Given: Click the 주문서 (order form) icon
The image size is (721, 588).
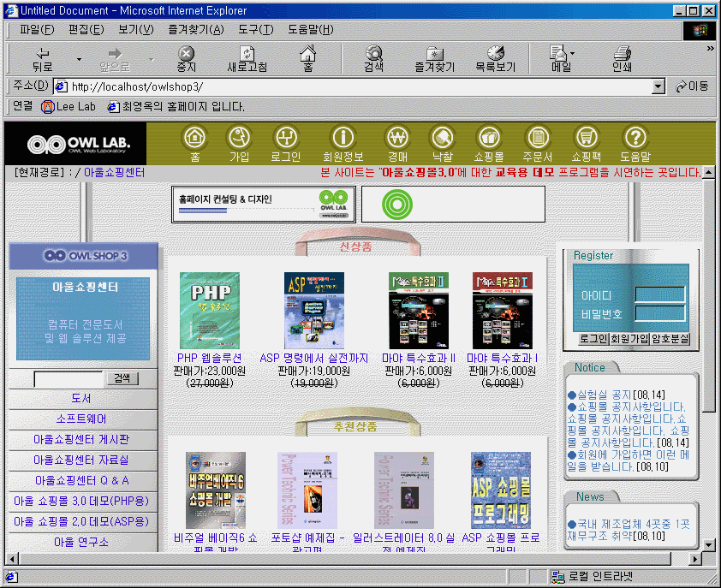Looking at the screenshot, I should pyautogui.click(x=538, y=138).
